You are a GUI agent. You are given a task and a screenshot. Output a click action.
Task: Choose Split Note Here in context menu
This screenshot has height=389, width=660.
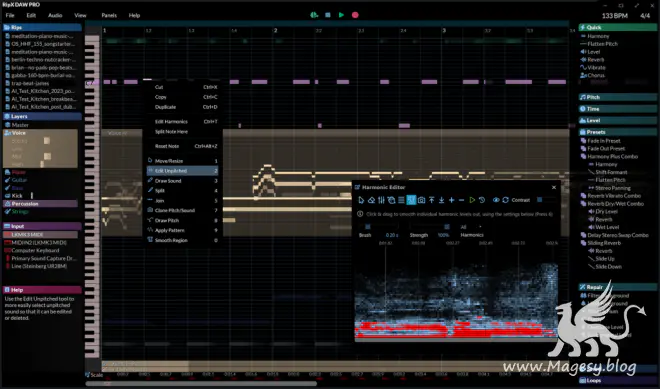182,132
